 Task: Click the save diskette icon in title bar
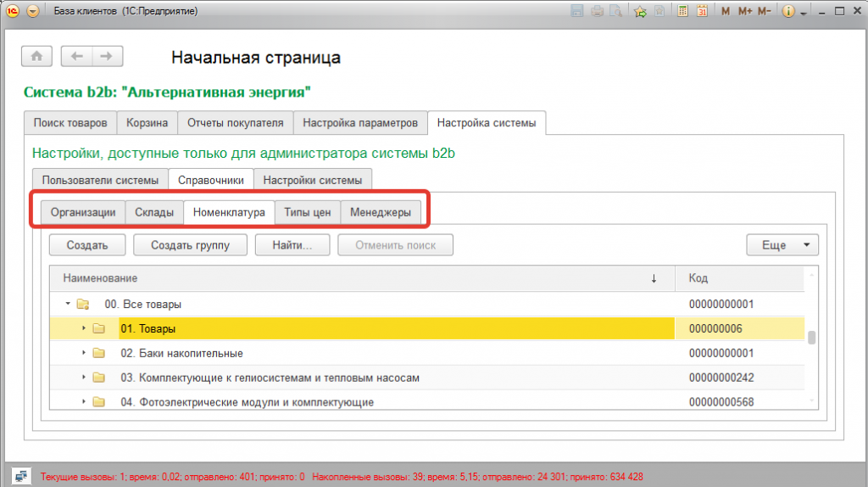[x=576, y=10]
